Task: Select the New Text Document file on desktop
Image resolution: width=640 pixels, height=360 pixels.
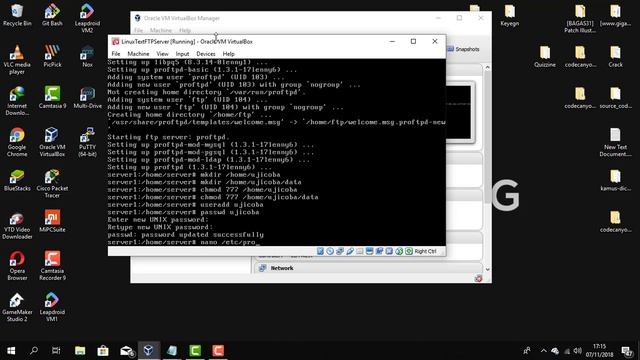Action: pos(616,142)
